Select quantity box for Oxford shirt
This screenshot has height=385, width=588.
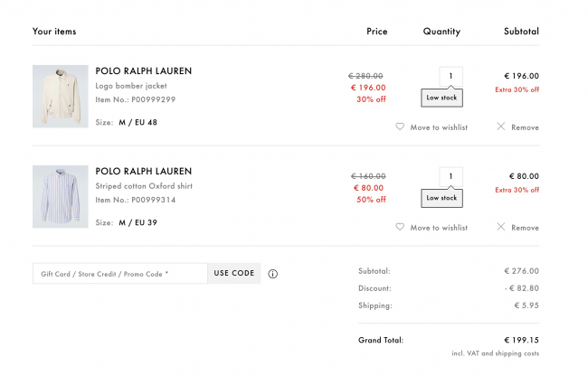(450, 176)
